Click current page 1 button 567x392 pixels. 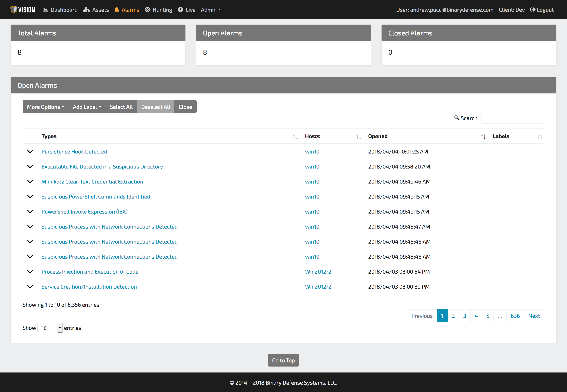[442, 316]
